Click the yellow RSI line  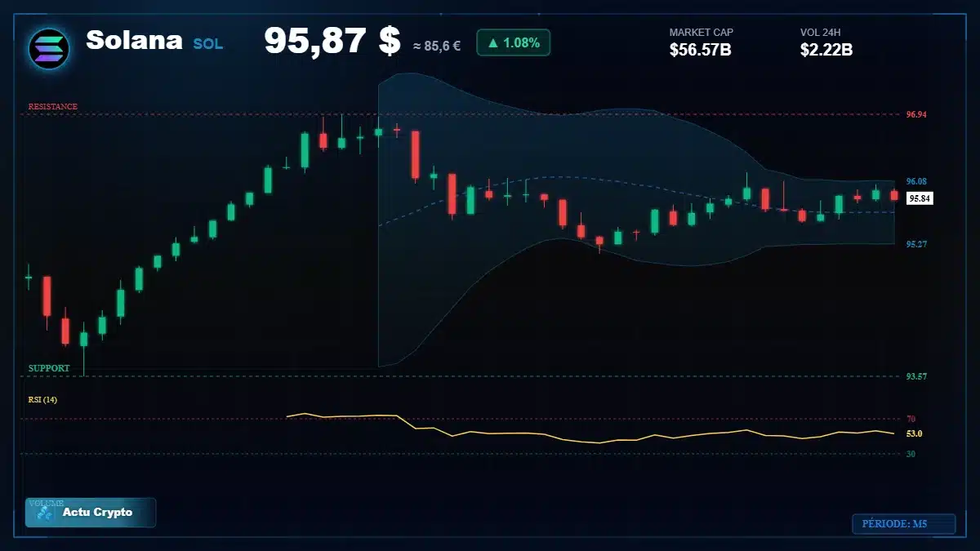590,430
